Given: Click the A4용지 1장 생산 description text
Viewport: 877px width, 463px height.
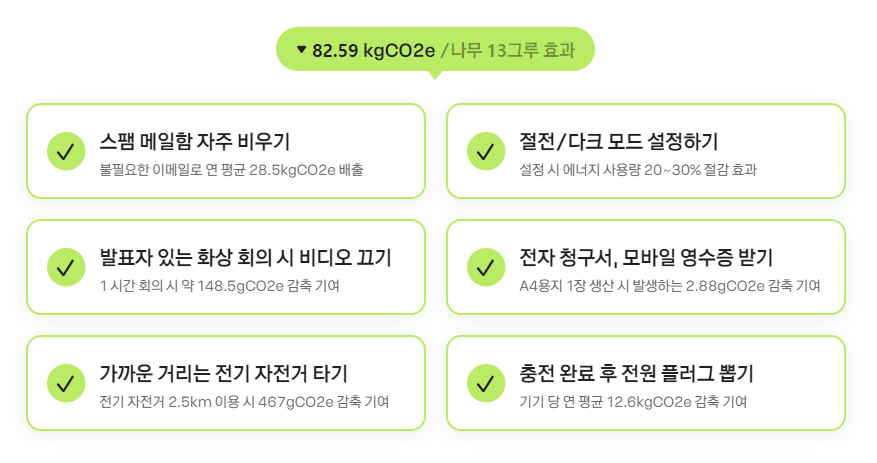Looking at the screenshot, I should pyautogui.click(x=669, y=286).
